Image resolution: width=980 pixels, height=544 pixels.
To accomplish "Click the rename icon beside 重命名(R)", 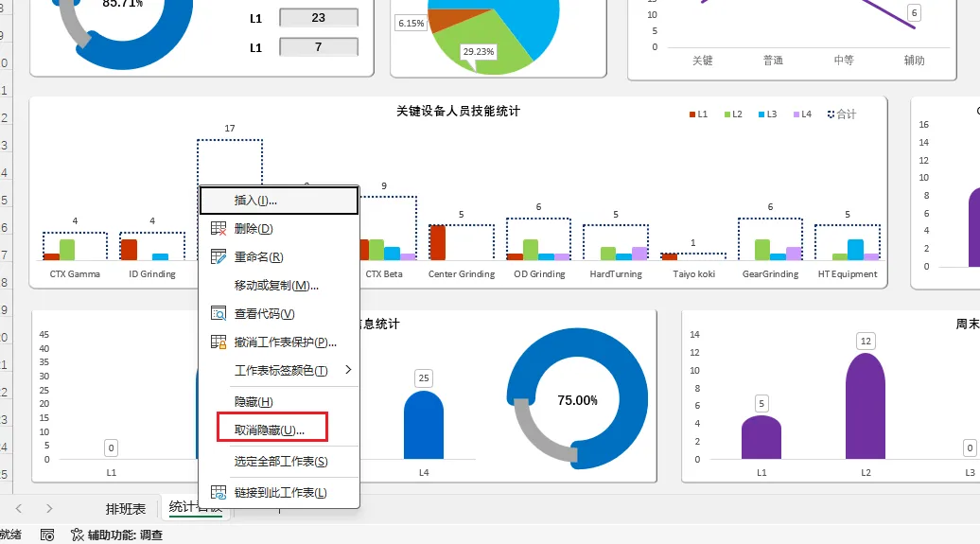I will (219, 257).
